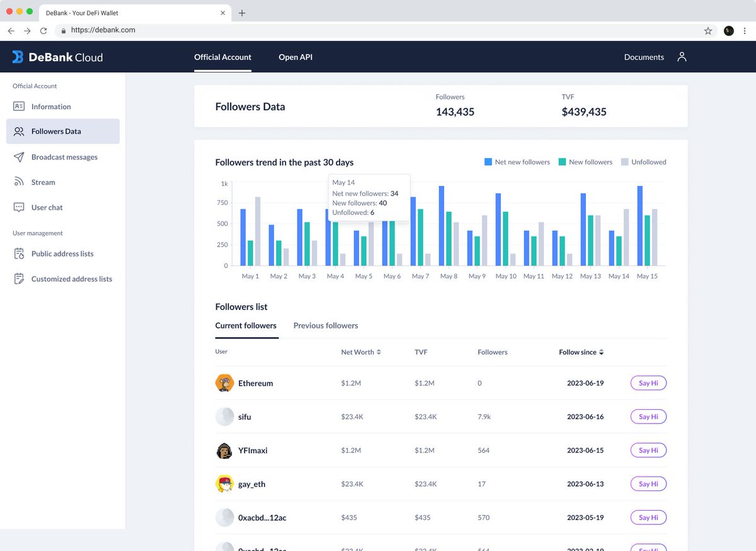This screenshot has height=551, width=756.
Task: Open the Documents link in header
Action: [x=644, y=57]
